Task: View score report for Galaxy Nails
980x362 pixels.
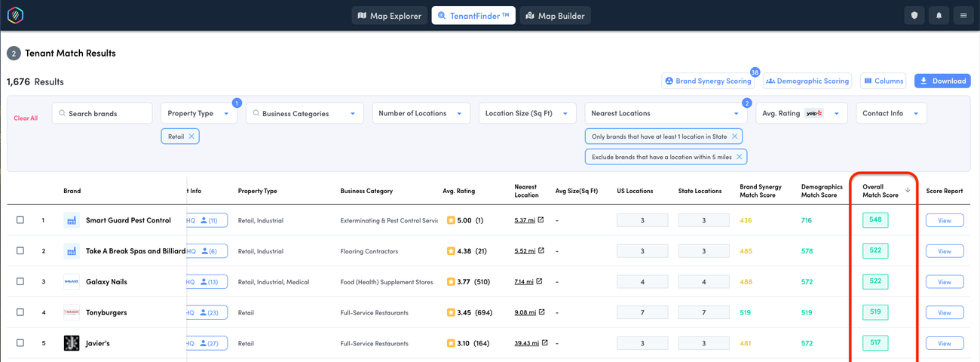Action: [x=944, y=282]
